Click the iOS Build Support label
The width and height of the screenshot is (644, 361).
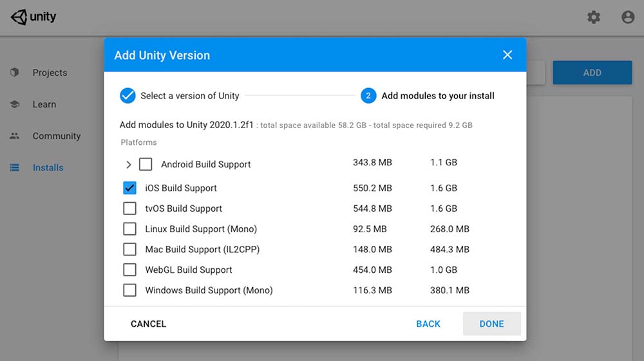(x=181, y=188)
